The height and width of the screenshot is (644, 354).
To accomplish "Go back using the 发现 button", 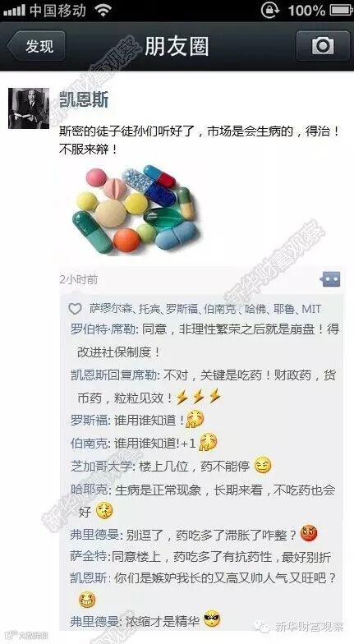I will click(34, 46).
